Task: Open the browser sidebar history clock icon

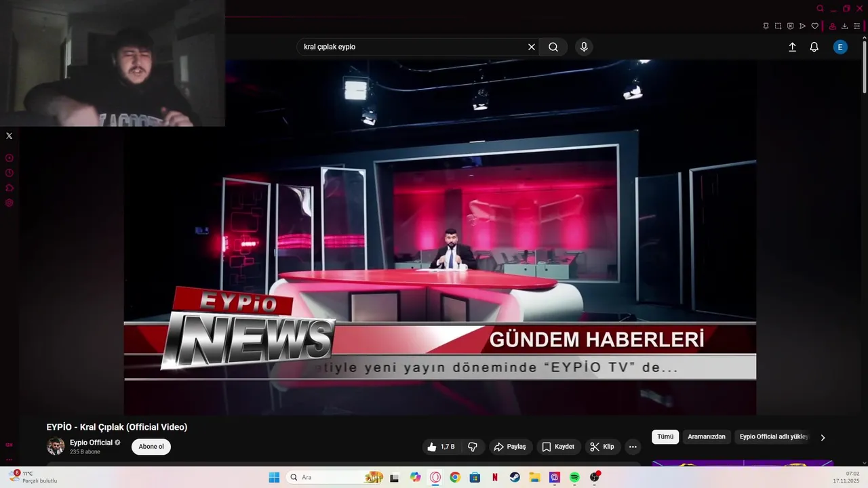Action: pos(9,173)
